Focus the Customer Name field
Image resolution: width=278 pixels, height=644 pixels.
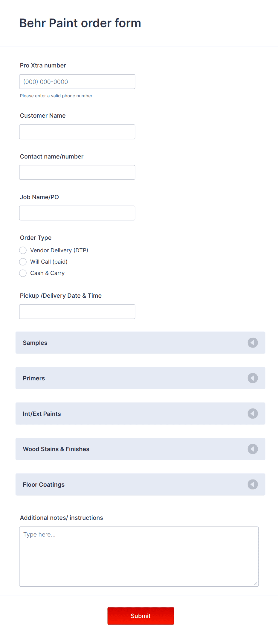(x=77, y=131)
